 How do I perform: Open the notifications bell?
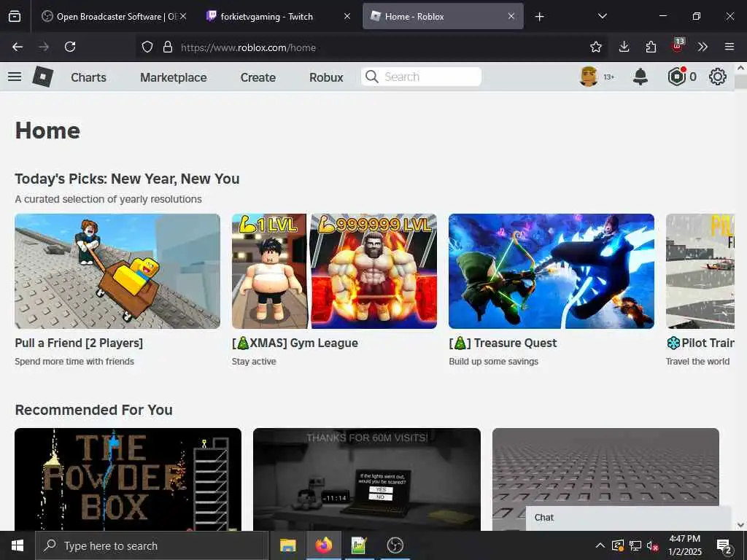pyautogui.click(x=640, y=77)
